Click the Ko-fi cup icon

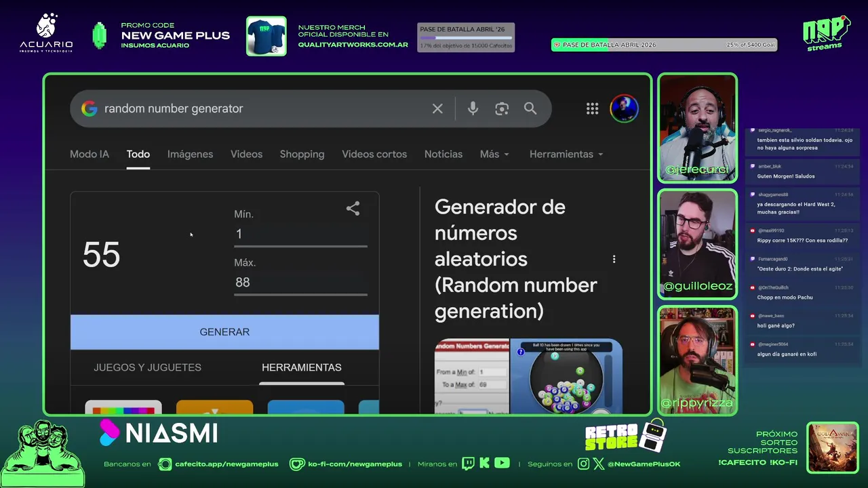click(x=297, y=464)
